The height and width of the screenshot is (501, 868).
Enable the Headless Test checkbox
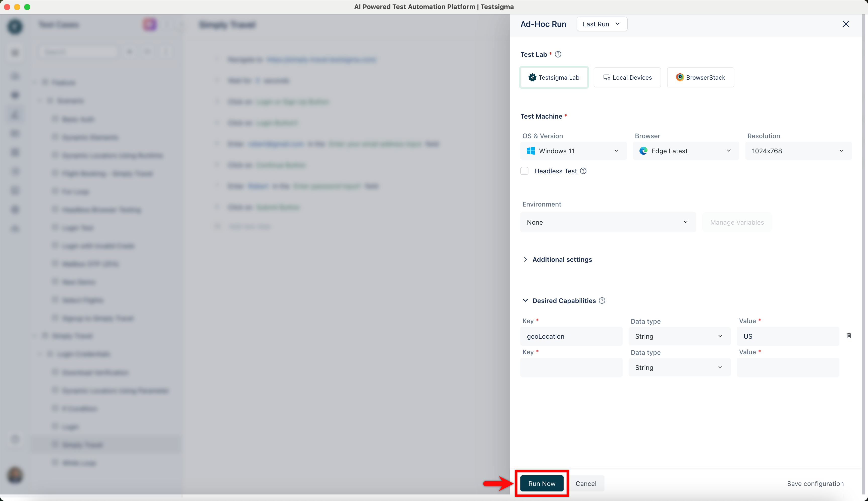pyautogui.click(x=524, y=171)
